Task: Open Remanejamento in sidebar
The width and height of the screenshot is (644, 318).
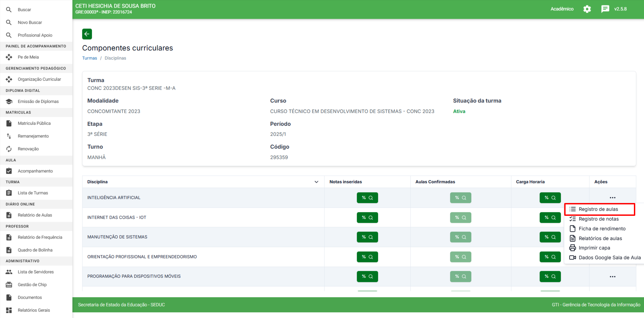Action: [33, 136]
